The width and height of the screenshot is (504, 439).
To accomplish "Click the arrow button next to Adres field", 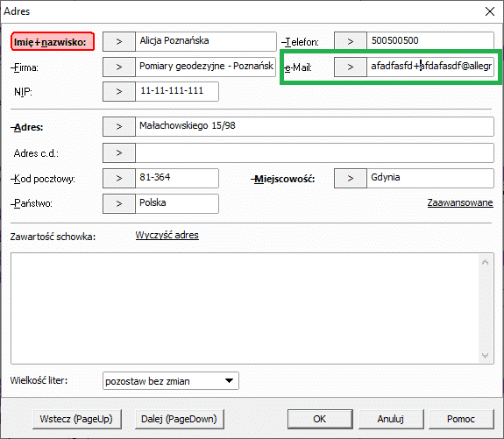I will [x=119, y=126].
